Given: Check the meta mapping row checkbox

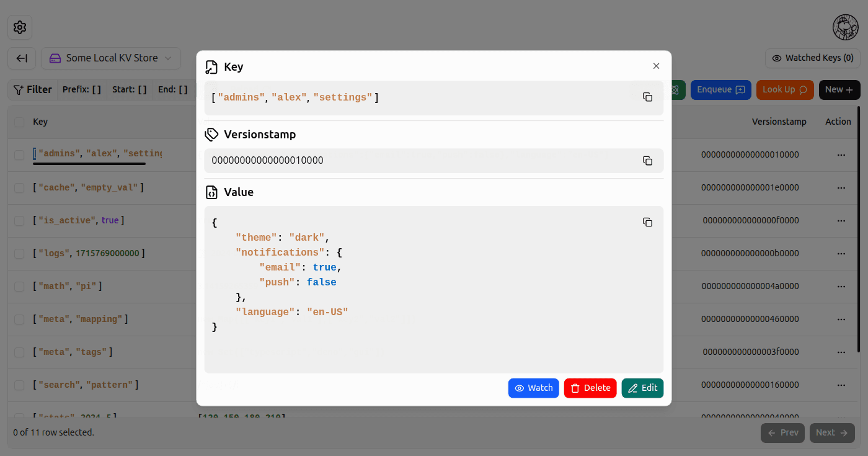Looking at the screenshot, I should [x=19, y=320].
